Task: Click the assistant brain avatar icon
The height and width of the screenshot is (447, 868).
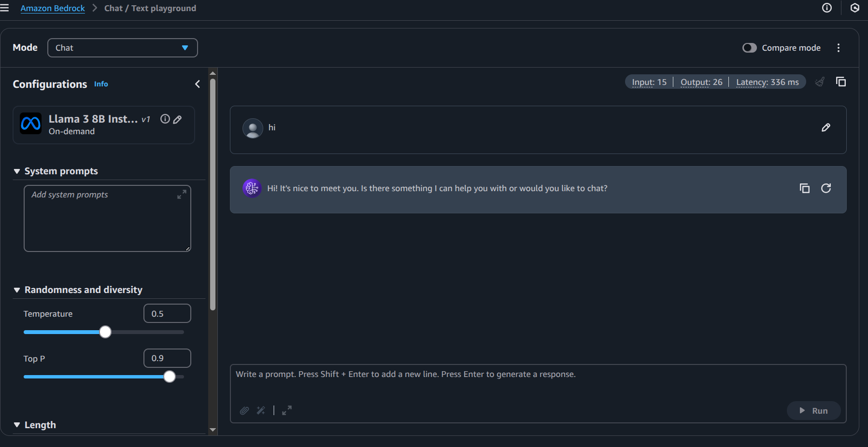Action: [x=252, y=188]
